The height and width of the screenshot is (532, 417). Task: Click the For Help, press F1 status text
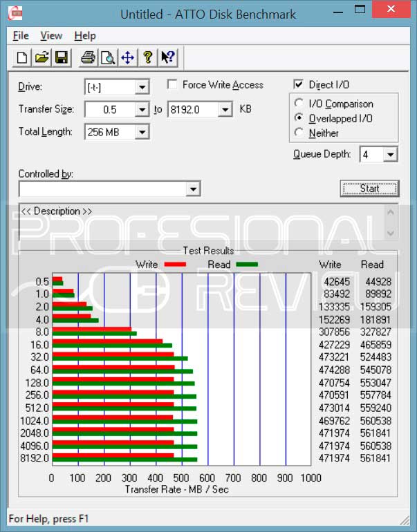[48, 519]
